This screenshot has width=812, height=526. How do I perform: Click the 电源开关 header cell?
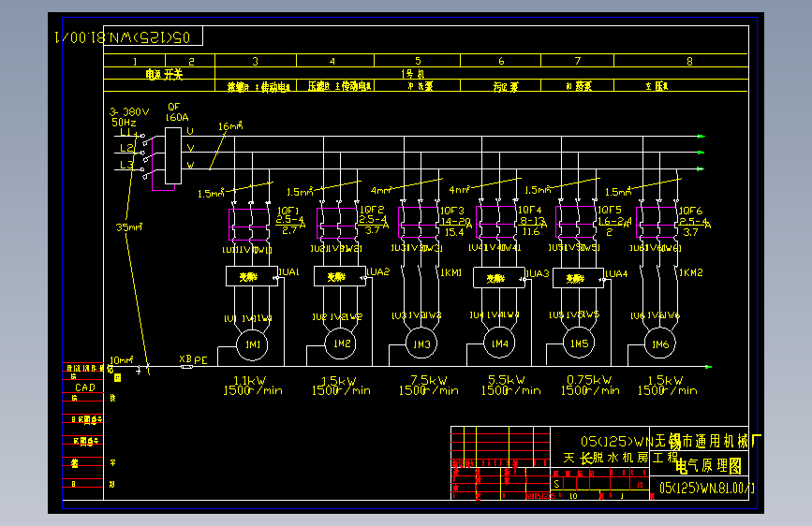pos(159,74)
